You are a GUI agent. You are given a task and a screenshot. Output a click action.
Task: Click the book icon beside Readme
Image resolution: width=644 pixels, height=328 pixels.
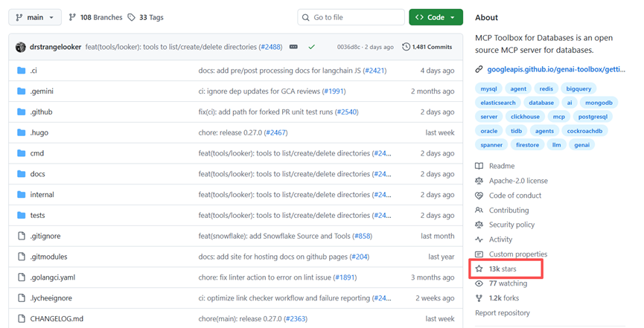[x=479, y=166]
